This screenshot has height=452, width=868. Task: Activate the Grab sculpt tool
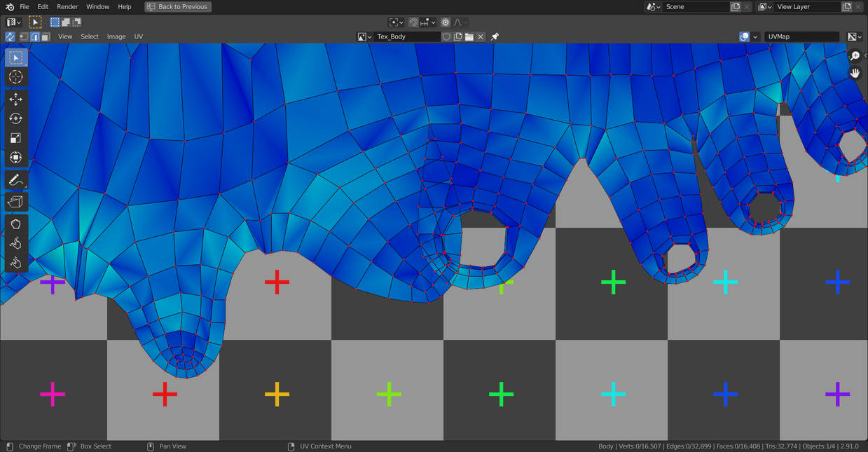coord(15,224)
